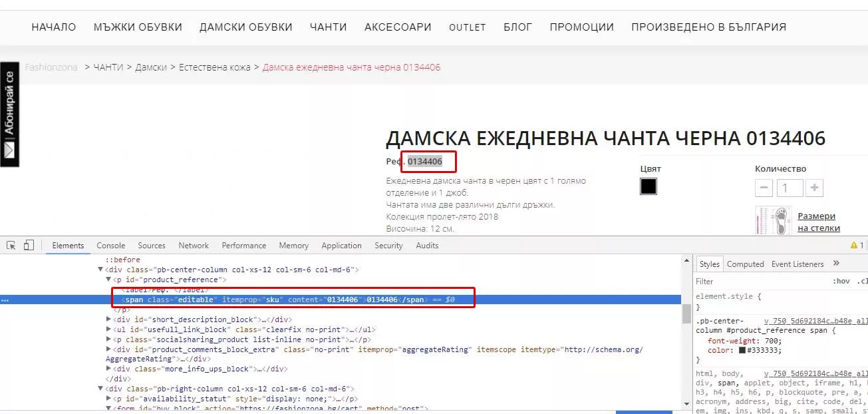Open the Sources tab
This screenshot has height=414, width=868.
(x=152, y=246)
